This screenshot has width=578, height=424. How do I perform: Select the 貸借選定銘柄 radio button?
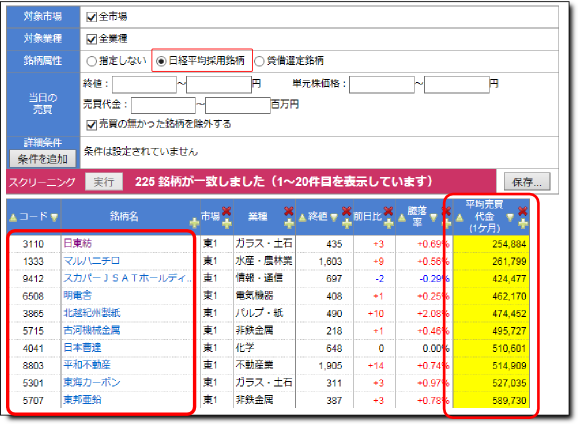(x=259, y=61)
